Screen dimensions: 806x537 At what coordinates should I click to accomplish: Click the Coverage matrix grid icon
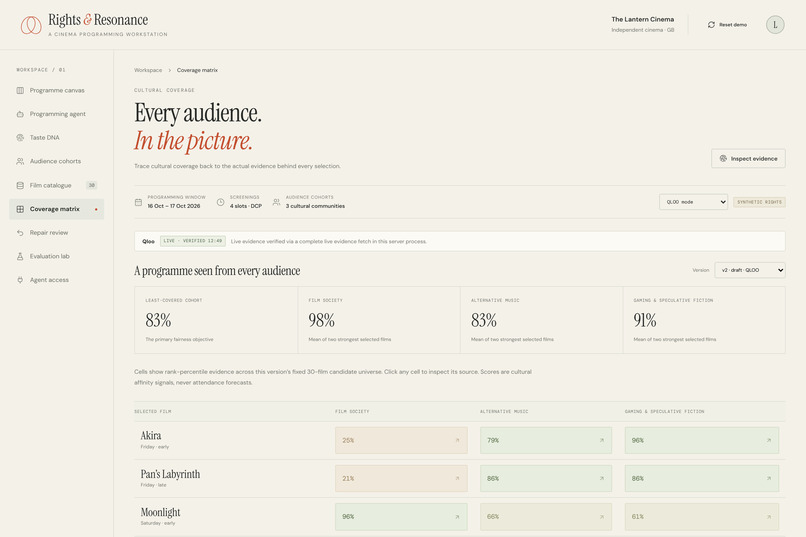[20, 209]
